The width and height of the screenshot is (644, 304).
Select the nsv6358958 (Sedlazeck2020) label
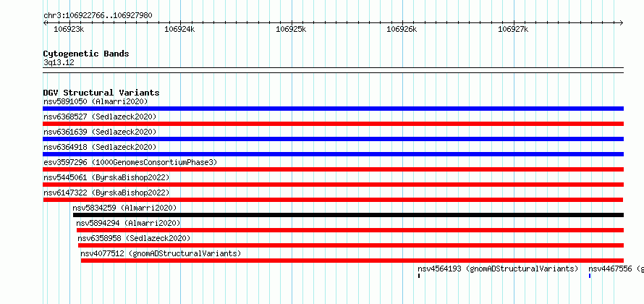pyautogui.click(x=134, y=238)
